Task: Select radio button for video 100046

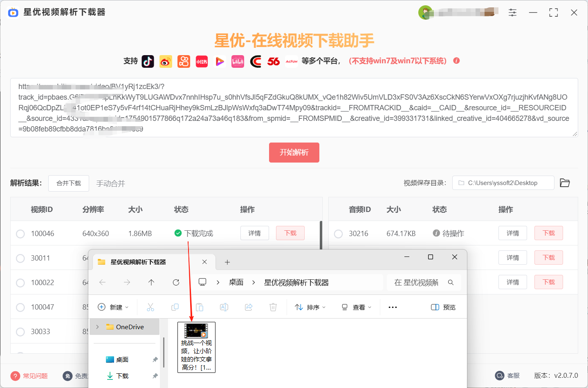Action: tap(20, 234)
